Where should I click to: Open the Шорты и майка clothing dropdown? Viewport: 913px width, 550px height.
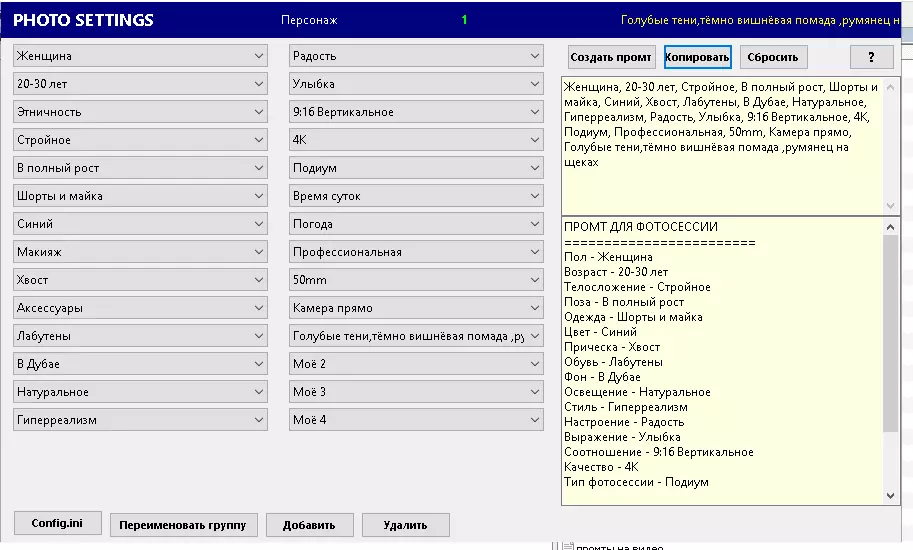[x=140, y=196]
